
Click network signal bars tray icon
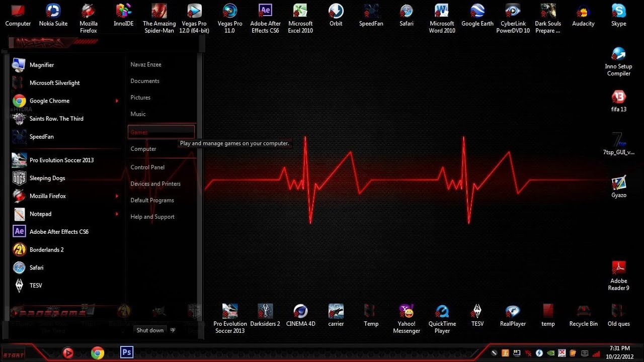click(595, 353)
